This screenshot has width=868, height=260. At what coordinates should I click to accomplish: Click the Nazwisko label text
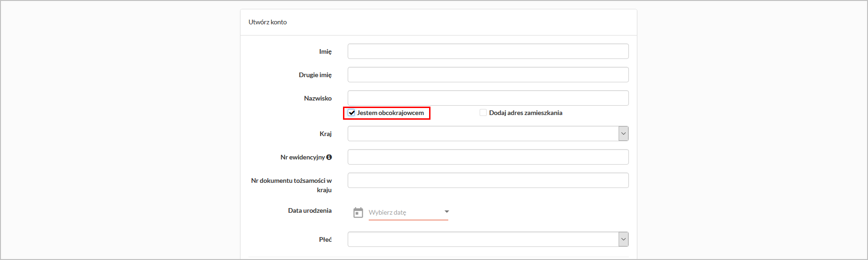click(x=318, y=98)
